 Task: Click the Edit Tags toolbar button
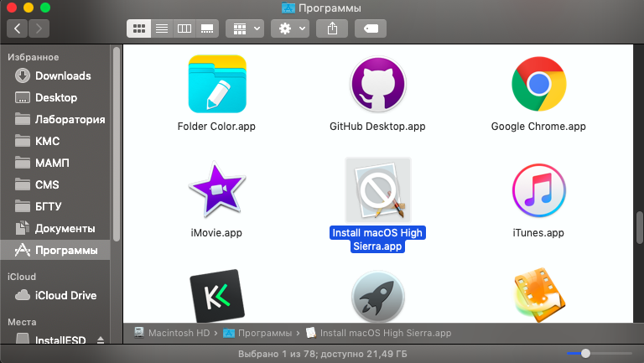(x=371, y=29)
